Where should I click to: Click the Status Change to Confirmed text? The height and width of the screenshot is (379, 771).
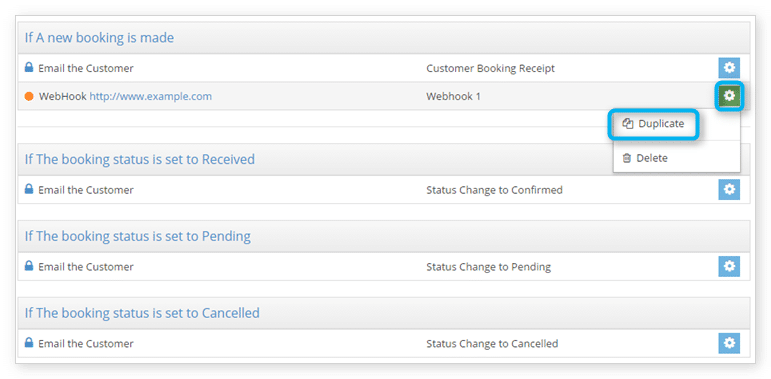click(494, 190)
